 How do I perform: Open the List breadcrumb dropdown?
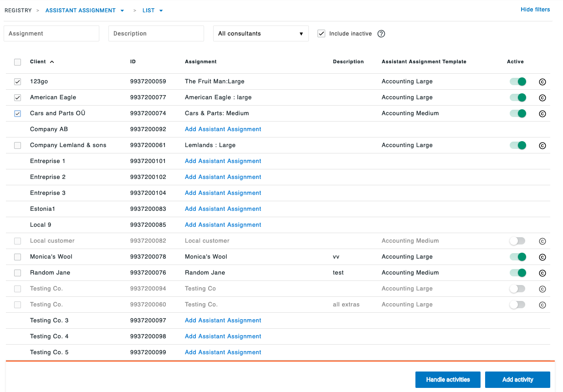click(161, 10)
